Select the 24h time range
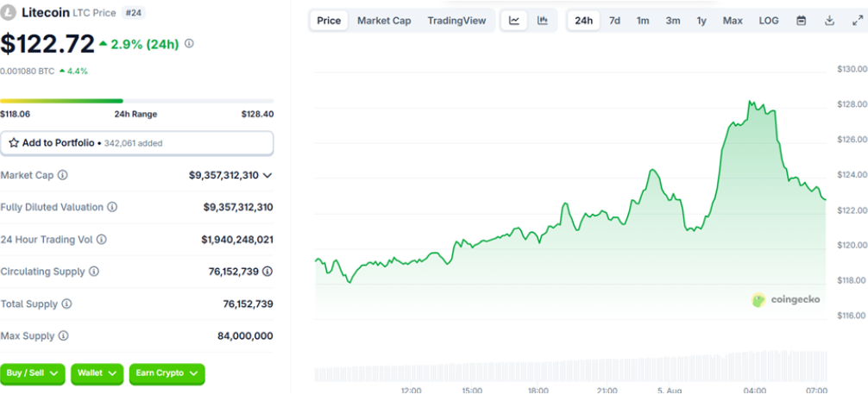This screenshot has width=868, height=401. (x=583, y=21)
